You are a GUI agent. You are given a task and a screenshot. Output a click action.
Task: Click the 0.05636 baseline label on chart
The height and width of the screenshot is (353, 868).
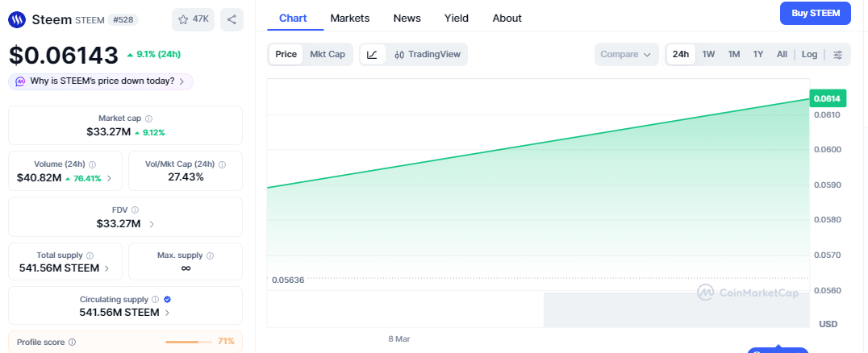(x=288, y=280)
